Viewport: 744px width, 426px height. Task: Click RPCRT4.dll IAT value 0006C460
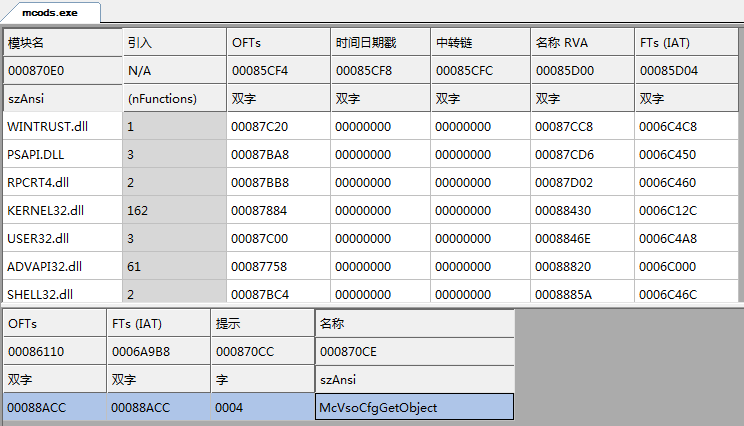tap(687, 183)
